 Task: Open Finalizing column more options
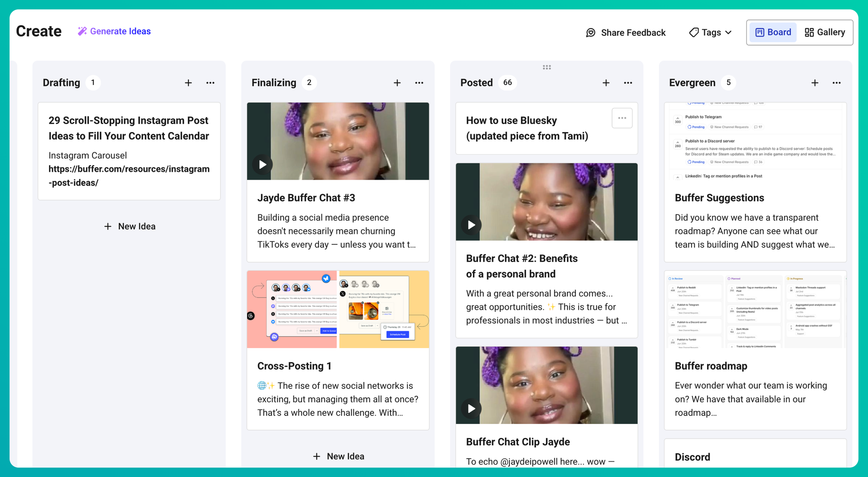[x=419, y=83]
